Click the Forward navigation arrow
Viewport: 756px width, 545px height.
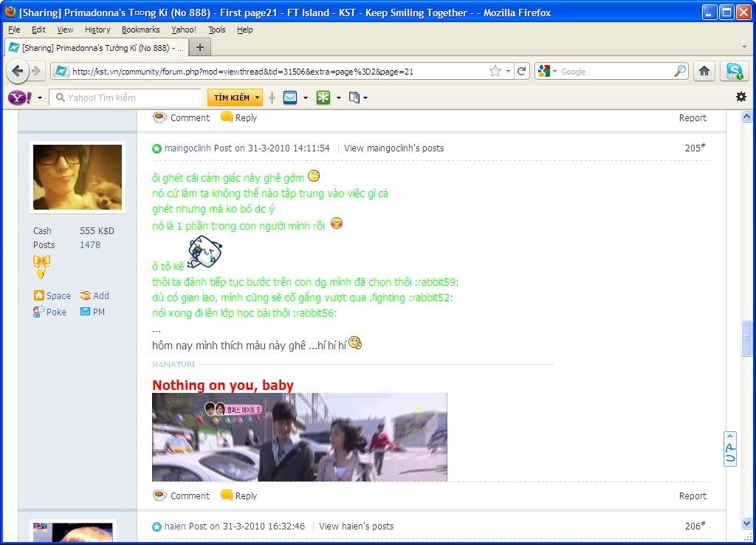tap(37, 72)
